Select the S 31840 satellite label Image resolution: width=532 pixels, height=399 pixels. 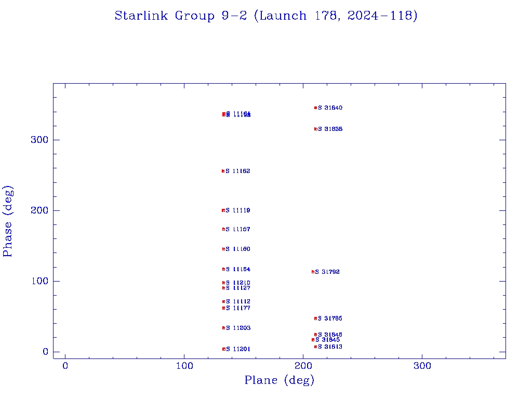tap(330, 108)
